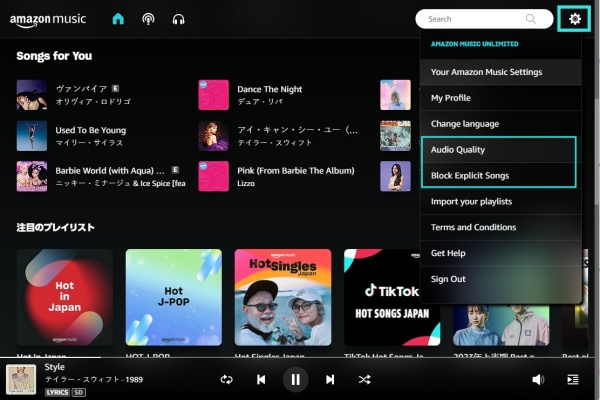The height and width of the screenshot is (400, 600).
Task: Click the page vertical scrollbar
Action: 597,153
